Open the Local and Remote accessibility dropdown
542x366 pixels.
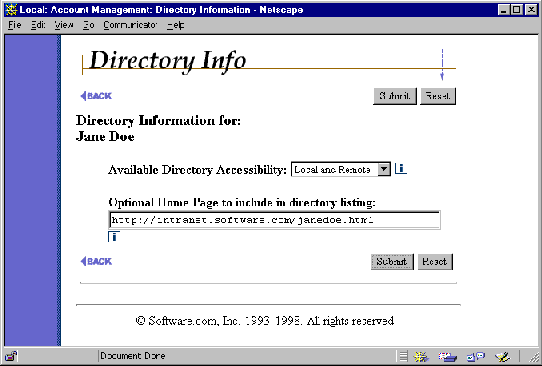click(341, 169)
